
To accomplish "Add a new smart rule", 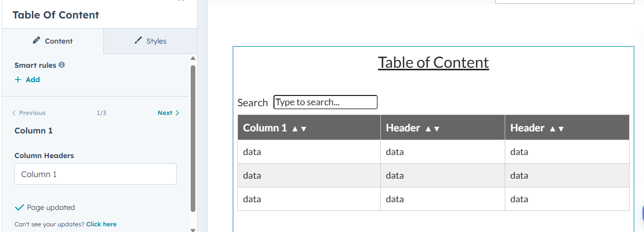I will tap(27, 80).
